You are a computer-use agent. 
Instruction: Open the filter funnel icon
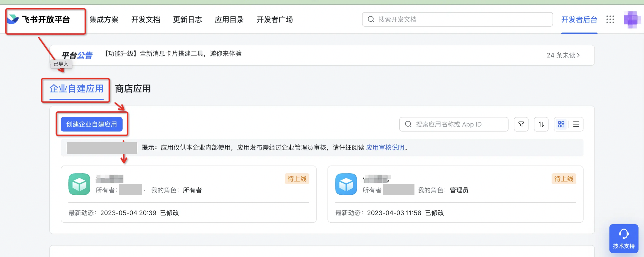[x=521, y=124]
